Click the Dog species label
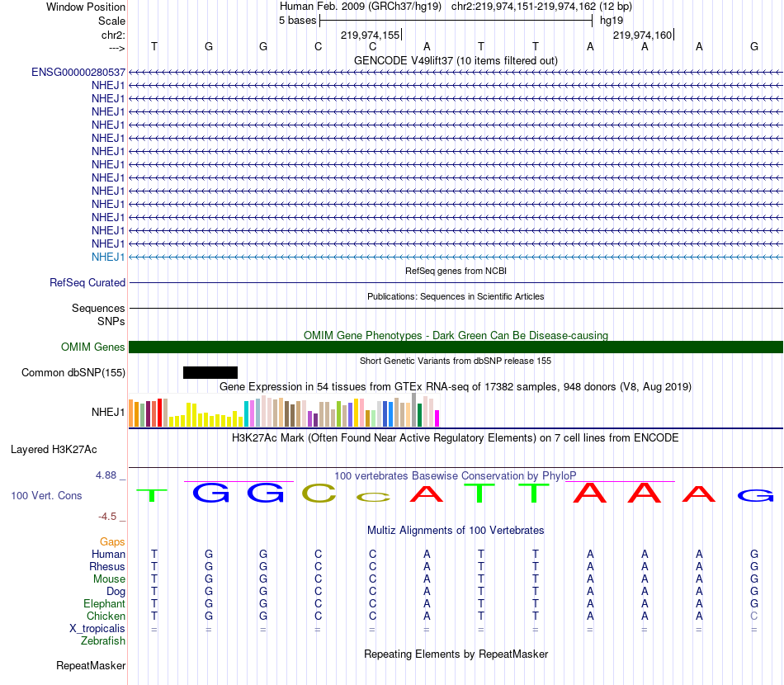Screen dimensions: 784x685 (116, 592)
